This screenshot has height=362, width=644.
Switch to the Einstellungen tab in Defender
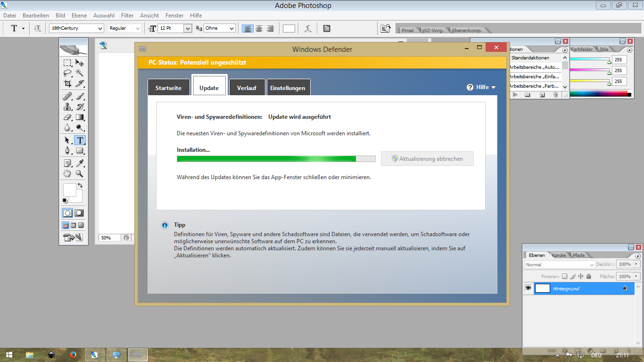pos(288,88)
